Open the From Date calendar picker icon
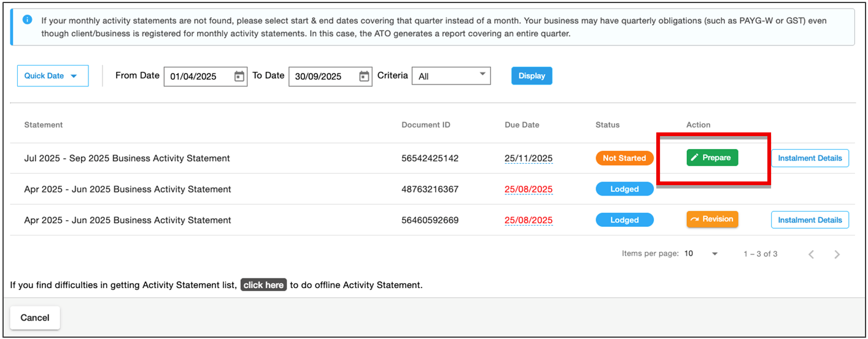The height and width of the screenshot is (339, 868). pyautogui.click(x=239, y=76)
